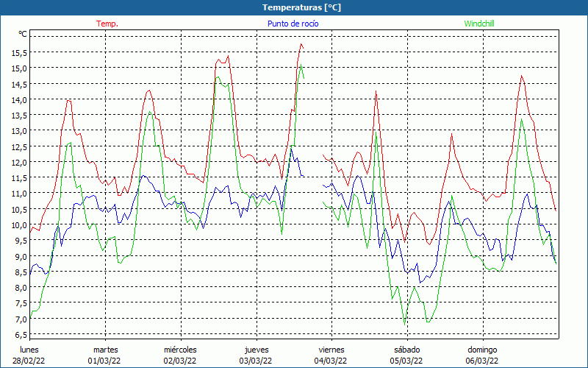Click the martes day label
This screenshot has width=588, height=368.
(106, 350)
